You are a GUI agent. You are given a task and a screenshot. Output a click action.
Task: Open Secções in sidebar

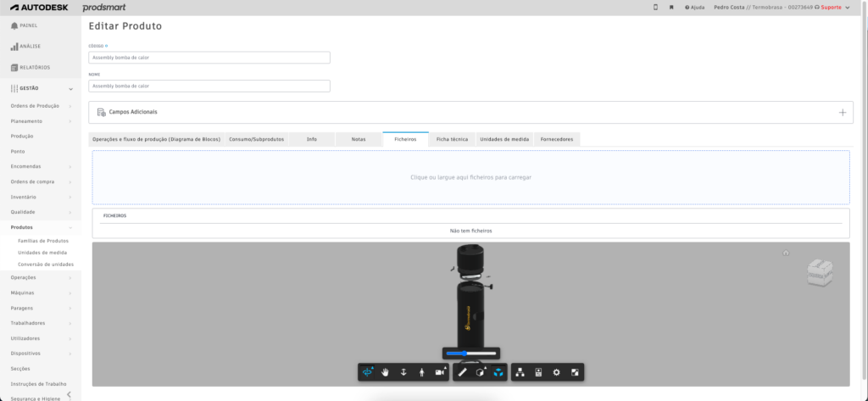(x=20, y=368)
